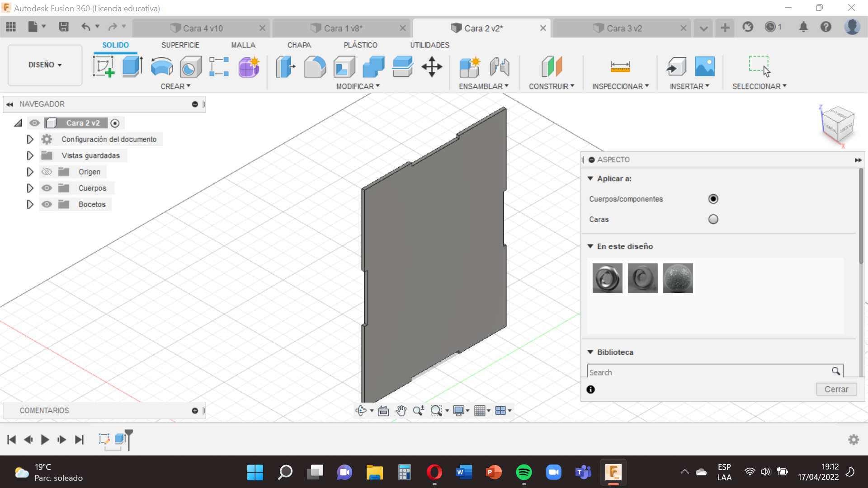The image size is (868, 488).
Task: Select the Hole tool
Action: (x=190, y=67)
